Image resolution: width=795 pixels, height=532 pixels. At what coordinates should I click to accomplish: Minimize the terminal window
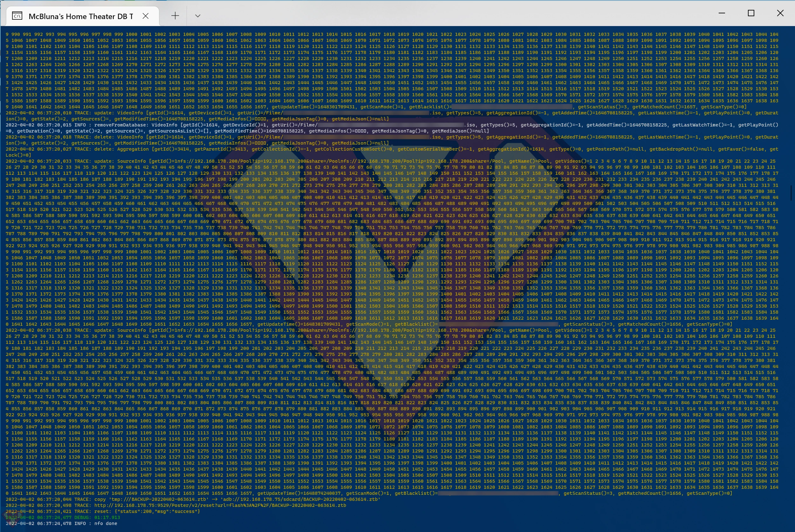[722, 13]
